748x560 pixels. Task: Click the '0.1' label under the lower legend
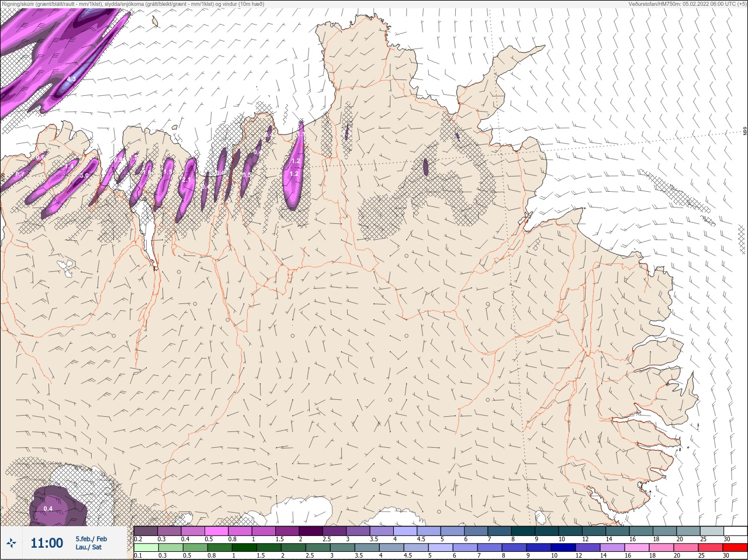coord(138,556)
